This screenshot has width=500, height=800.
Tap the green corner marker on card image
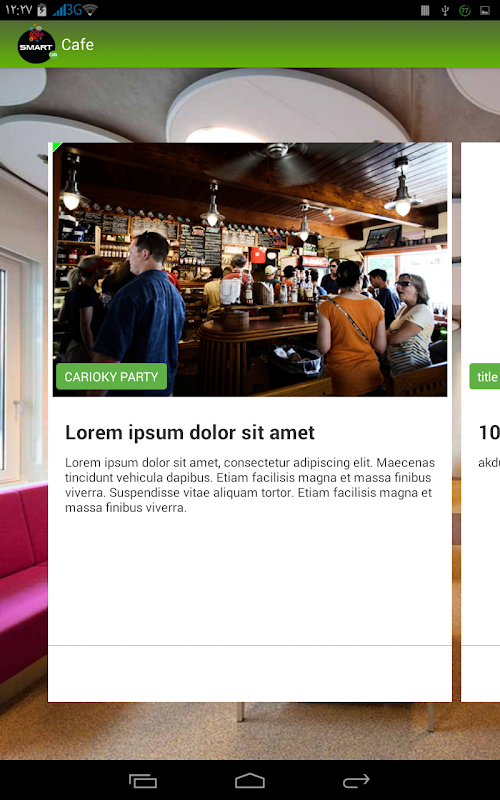56,146
